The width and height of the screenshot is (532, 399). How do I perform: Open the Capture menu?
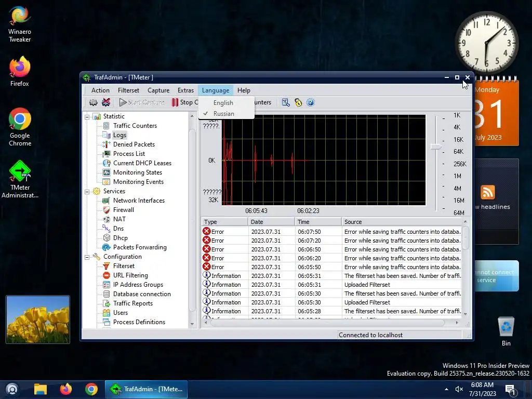tap(158, 90)
